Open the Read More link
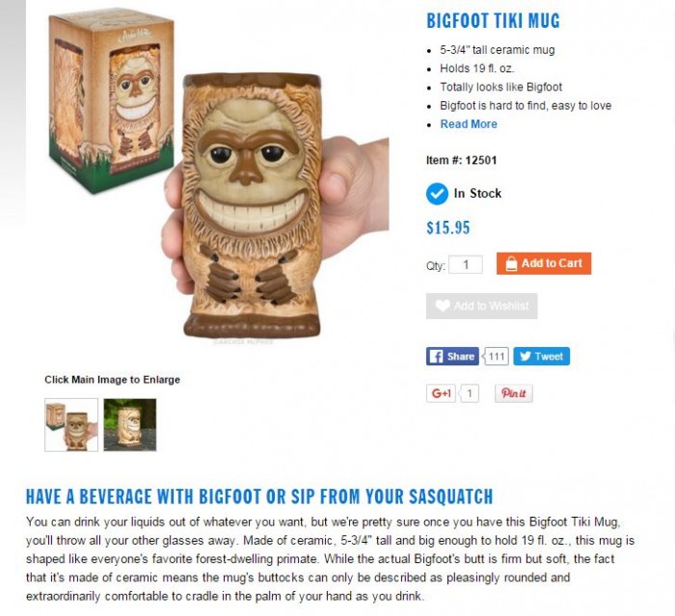The width and height of the screenshot is (675, 616). coord(469,124)
